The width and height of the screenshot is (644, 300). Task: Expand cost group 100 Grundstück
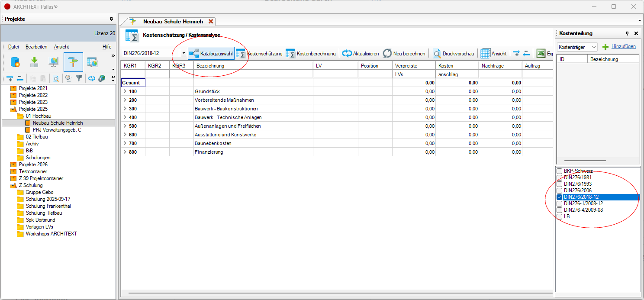125,91
